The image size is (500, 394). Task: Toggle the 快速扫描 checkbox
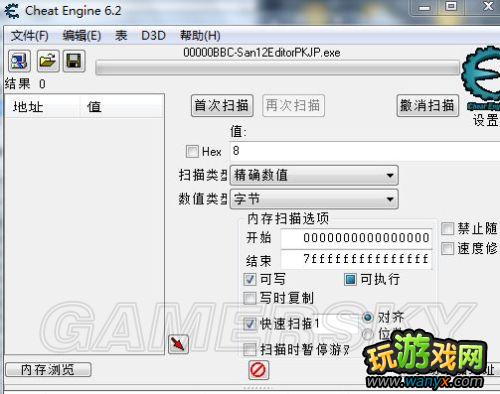(x=250, y=324)
